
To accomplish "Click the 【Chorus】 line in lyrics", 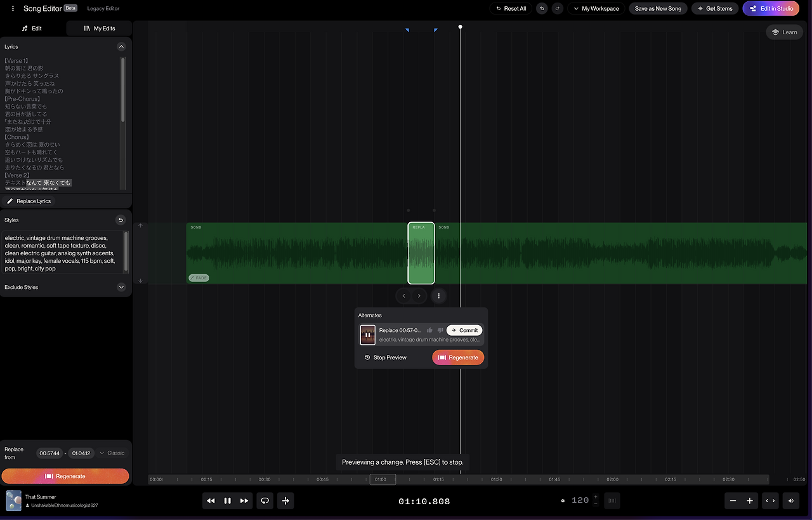I will coord(16,137).
